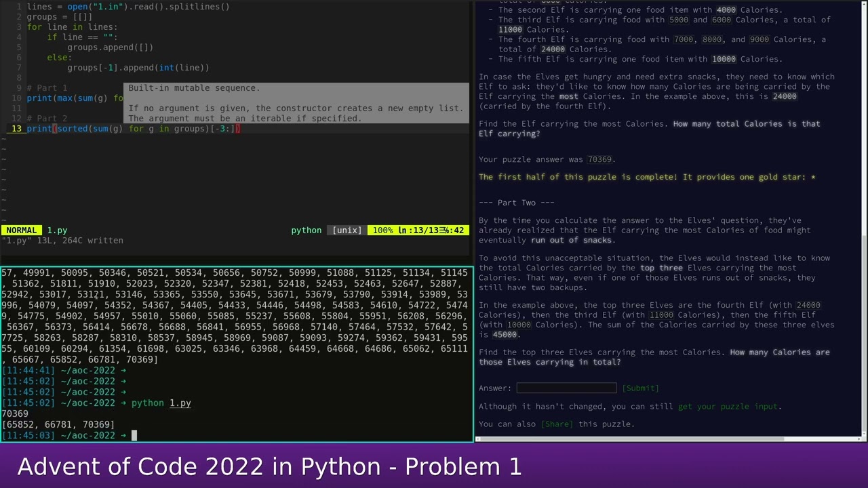Open the 'get your puzzle input' link
This screenshot has height=488, width=868.
728,407
